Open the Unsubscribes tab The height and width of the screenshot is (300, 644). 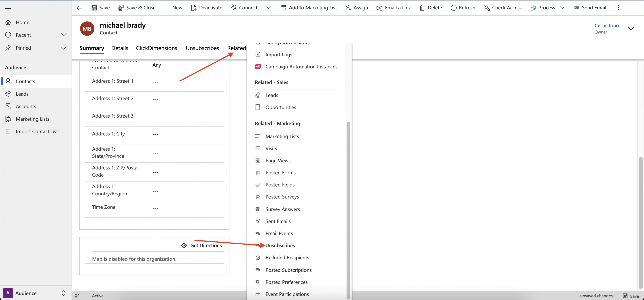pos(202,48)
